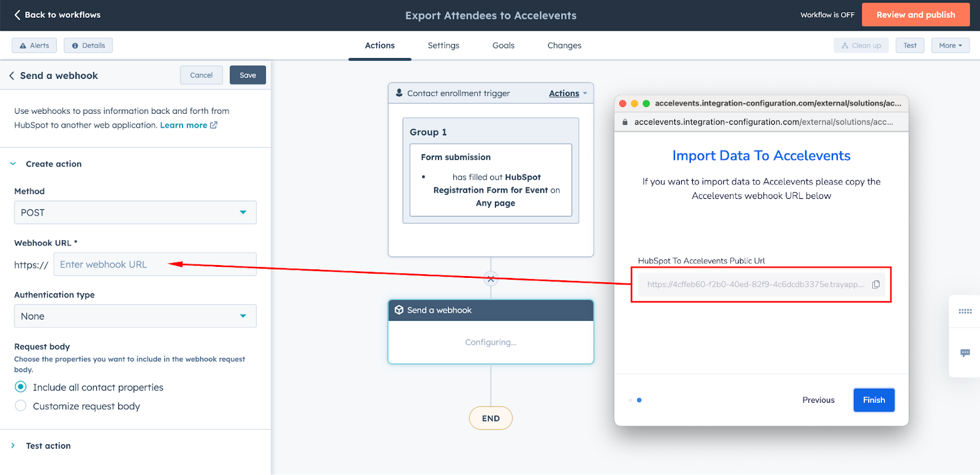
Task: Open the chat bubble icon on right edge
Action: point(965,353)
